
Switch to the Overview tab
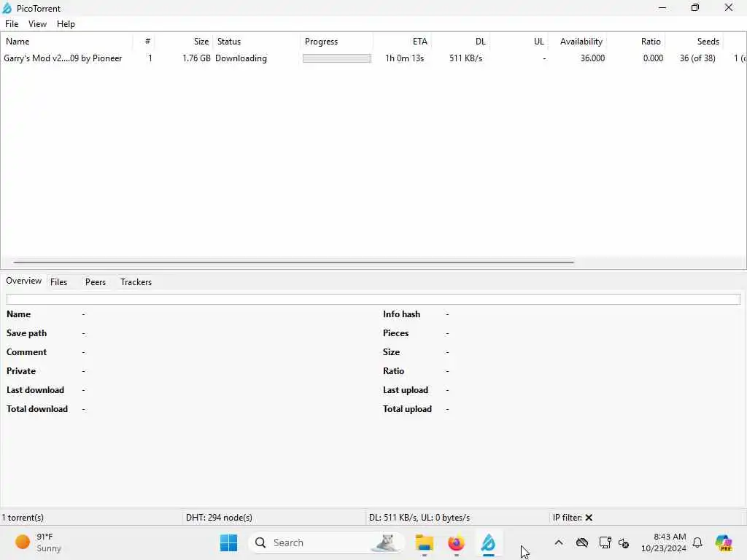click(x=23, y=281)
